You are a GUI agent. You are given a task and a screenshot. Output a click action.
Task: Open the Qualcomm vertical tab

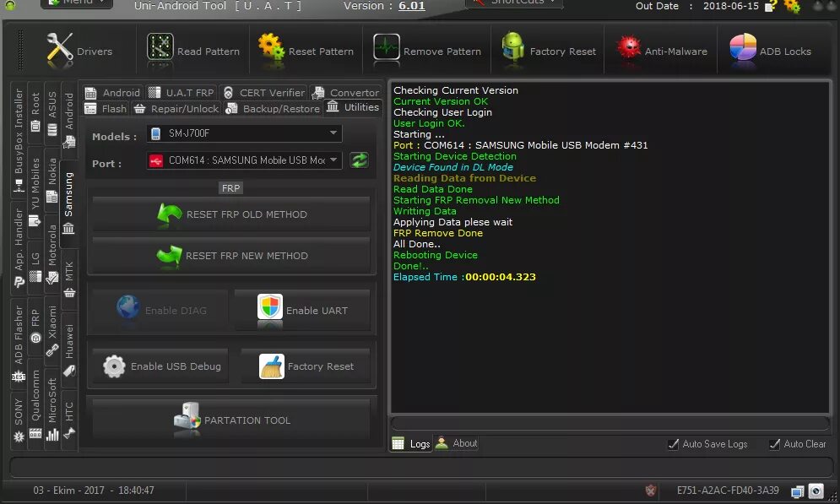click(35, 404)
